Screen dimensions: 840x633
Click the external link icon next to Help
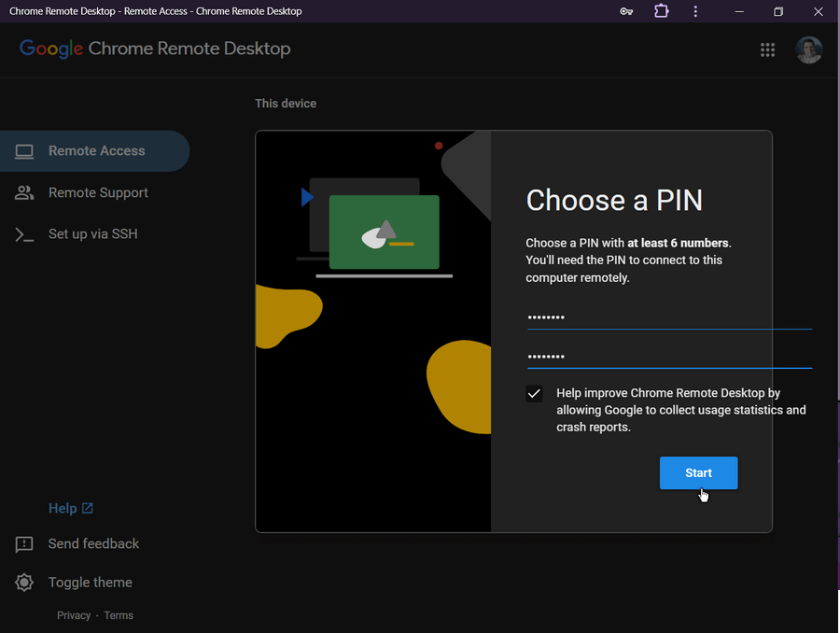coord(88,508)
